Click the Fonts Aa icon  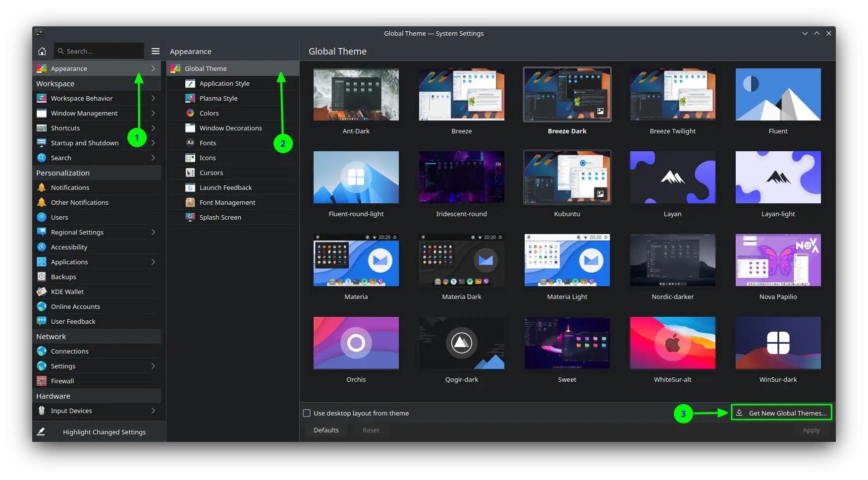[190, 143]
